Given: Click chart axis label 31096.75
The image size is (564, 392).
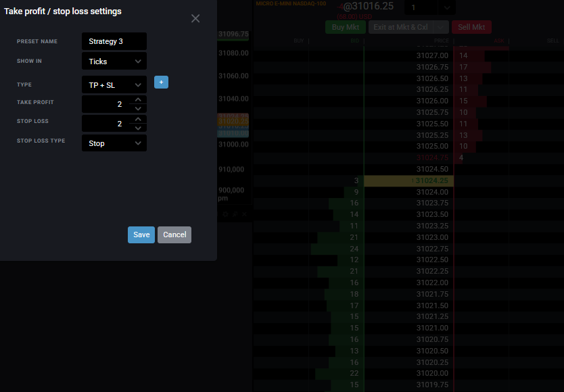Looking at the screenshot, I should tap(233, 34).
